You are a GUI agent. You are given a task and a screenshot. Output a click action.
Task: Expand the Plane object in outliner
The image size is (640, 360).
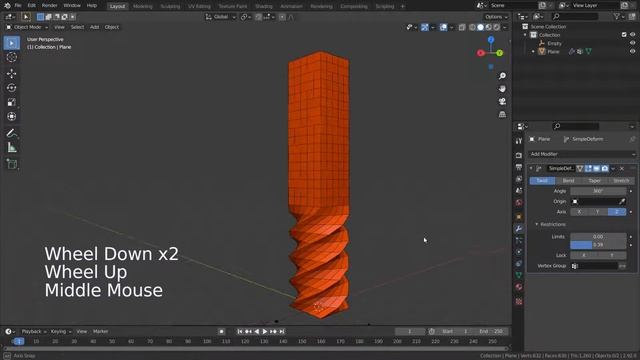click(533, 52)
